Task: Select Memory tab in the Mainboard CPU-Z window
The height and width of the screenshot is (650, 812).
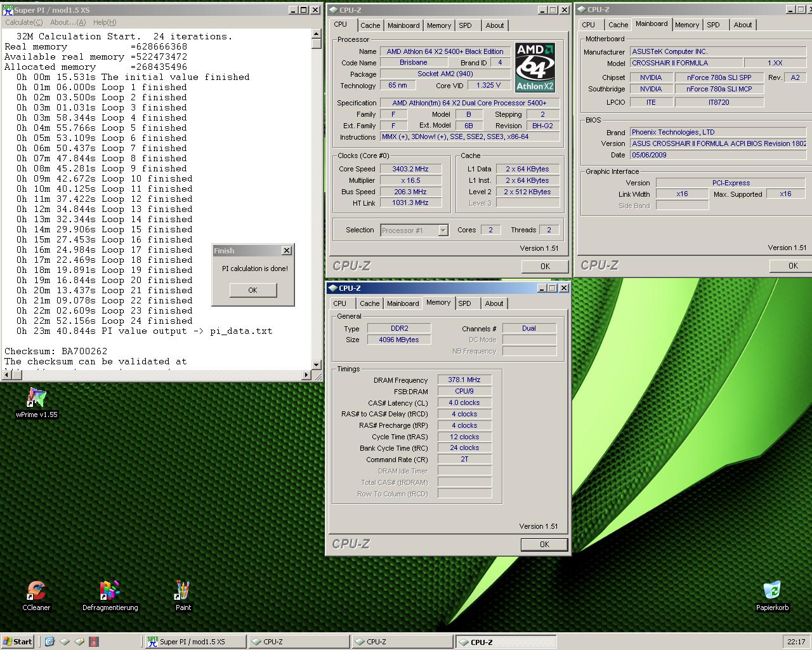Action: coord(687,25)
